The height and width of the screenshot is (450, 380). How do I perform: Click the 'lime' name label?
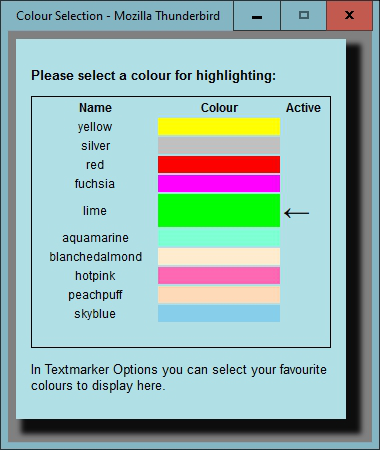coord(95,211)
